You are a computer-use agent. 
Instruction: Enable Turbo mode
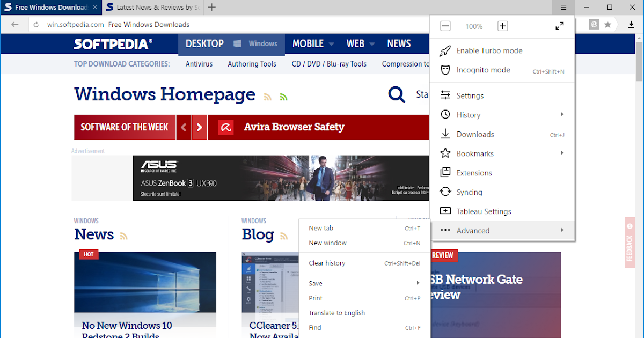tap(502, 50)
